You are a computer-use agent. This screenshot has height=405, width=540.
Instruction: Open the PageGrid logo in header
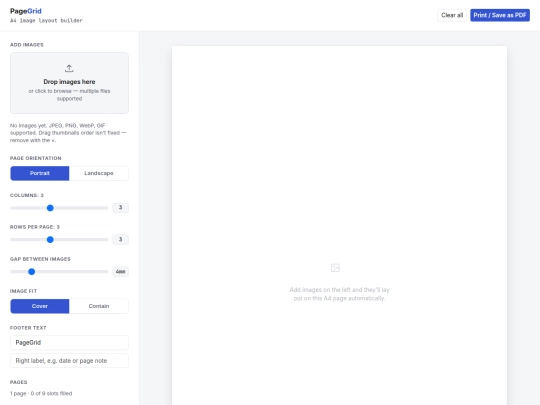click(x=26, y=11)
